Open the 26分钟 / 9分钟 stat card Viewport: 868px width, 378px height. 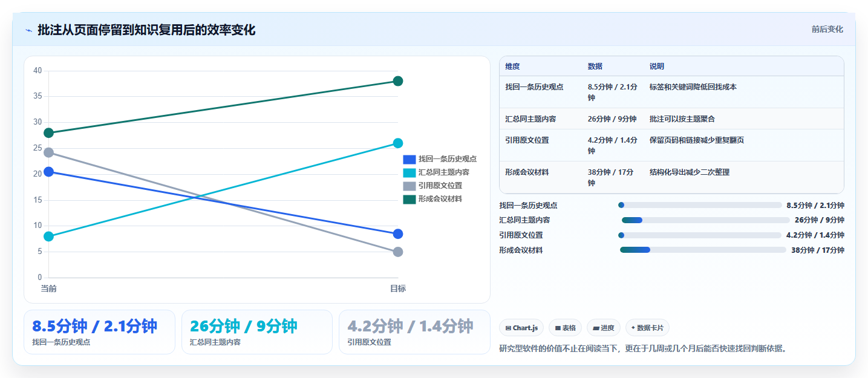[x=257, y=332]
